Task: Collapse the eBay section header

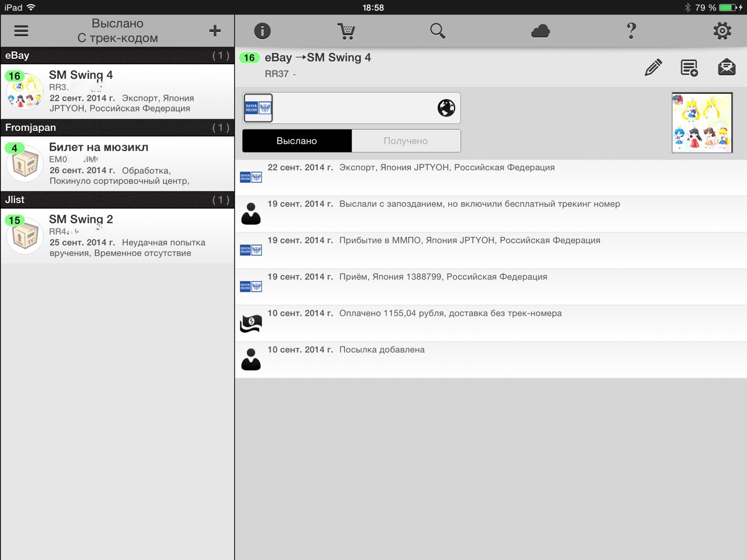Action: [117, 55]
